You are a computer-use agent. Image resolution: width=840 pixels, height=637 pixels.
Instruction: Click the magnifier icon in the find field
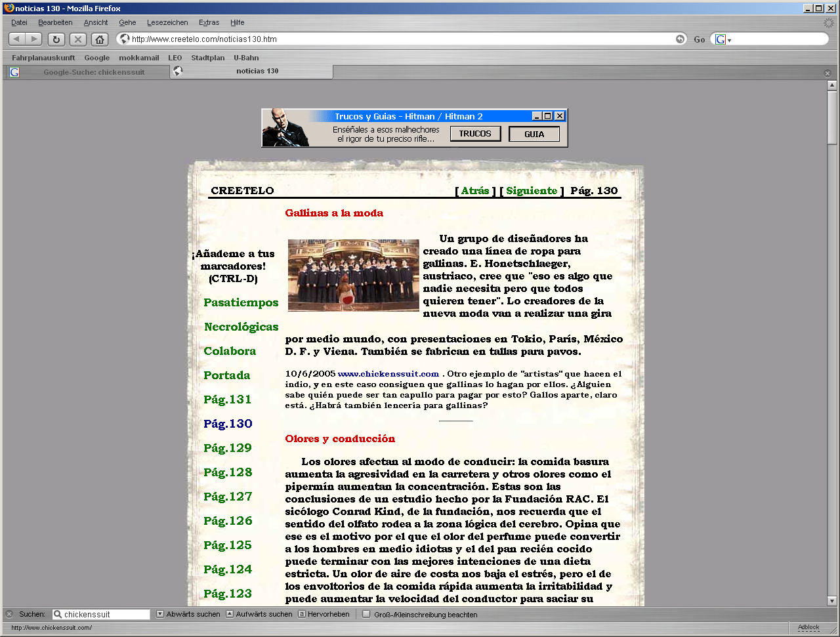pyautogui.click(x=58, y=615)
